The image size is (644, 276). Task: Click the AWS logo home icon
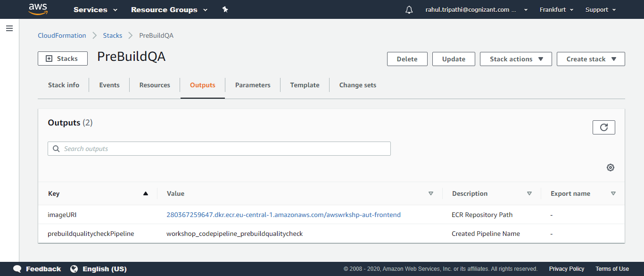pyautogui.click(x=38, y=9)
